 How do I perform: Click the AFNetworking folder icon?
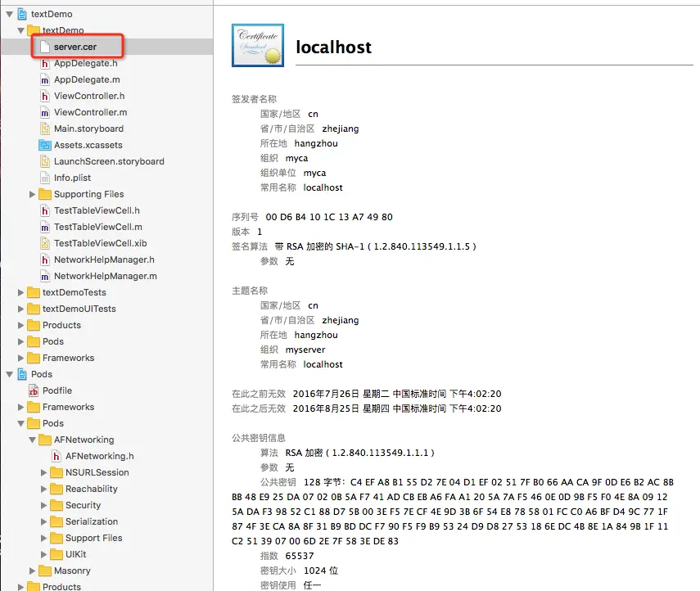click(x=45, y=440)
